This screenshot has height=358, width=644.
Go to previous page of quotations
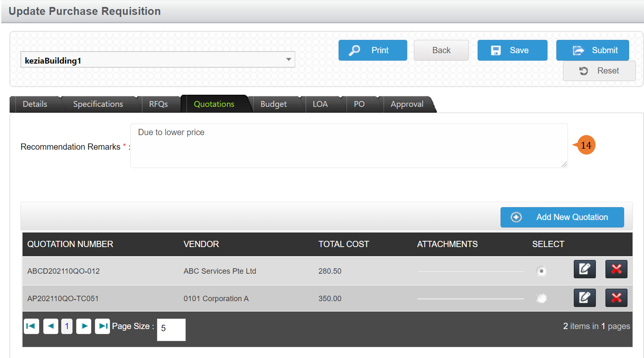(51, 326)
